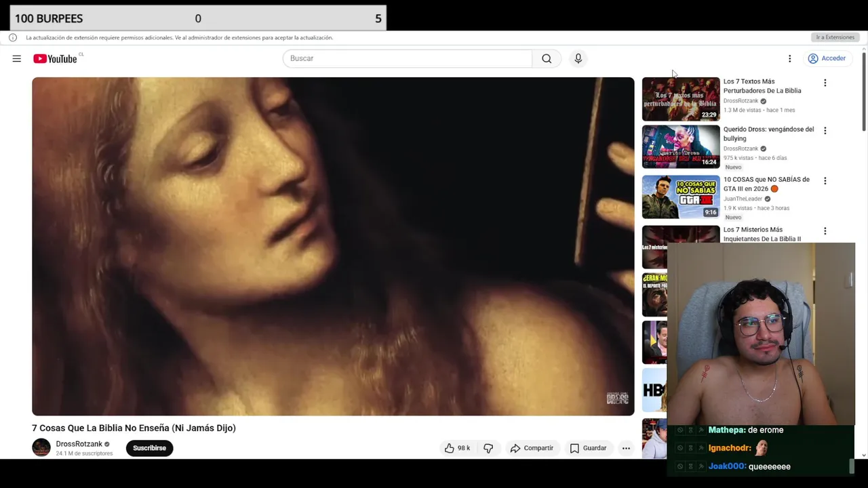868x488 pixels.
Task: Open more actions menu below the video
Action: 626,448
